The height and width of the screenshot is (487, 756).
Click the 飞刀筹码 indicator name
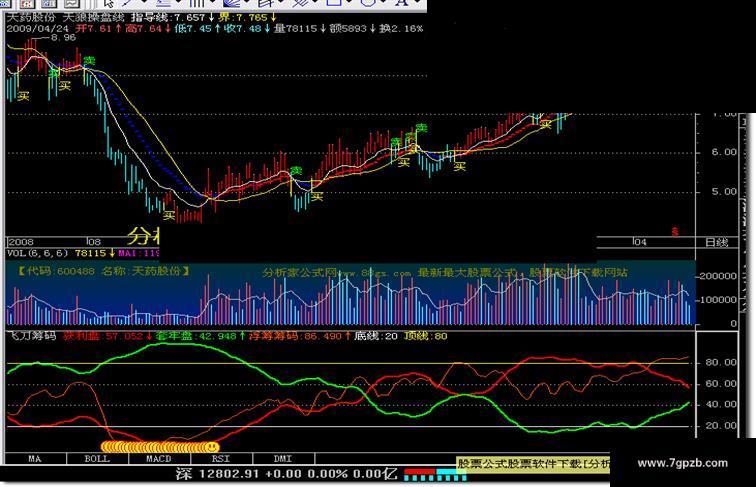32,336
